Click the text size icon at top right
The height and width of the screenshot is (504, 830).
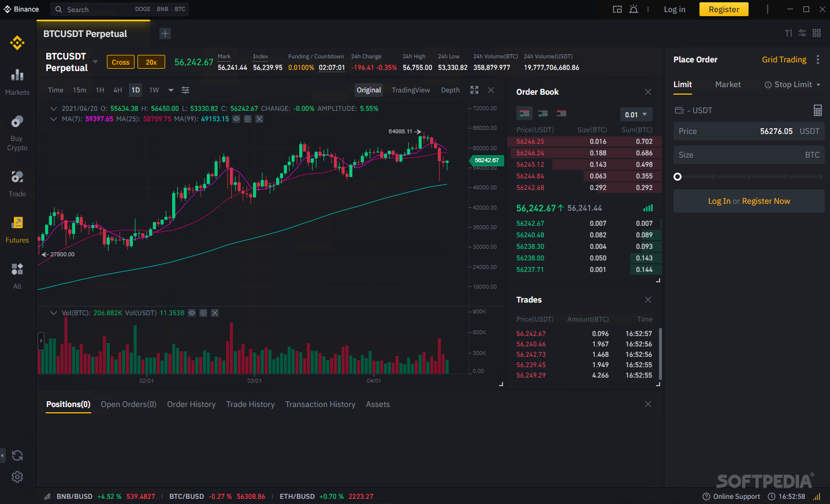tap(788, 33)
